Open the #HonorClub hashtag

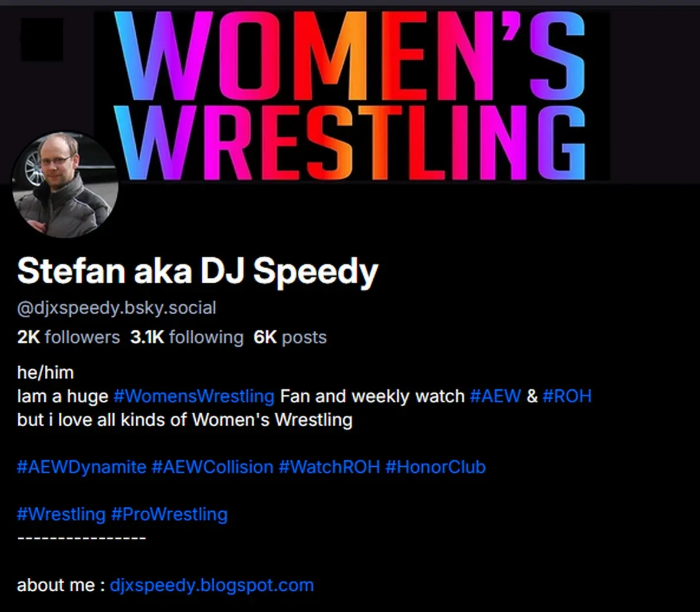(x=435, y=468)
